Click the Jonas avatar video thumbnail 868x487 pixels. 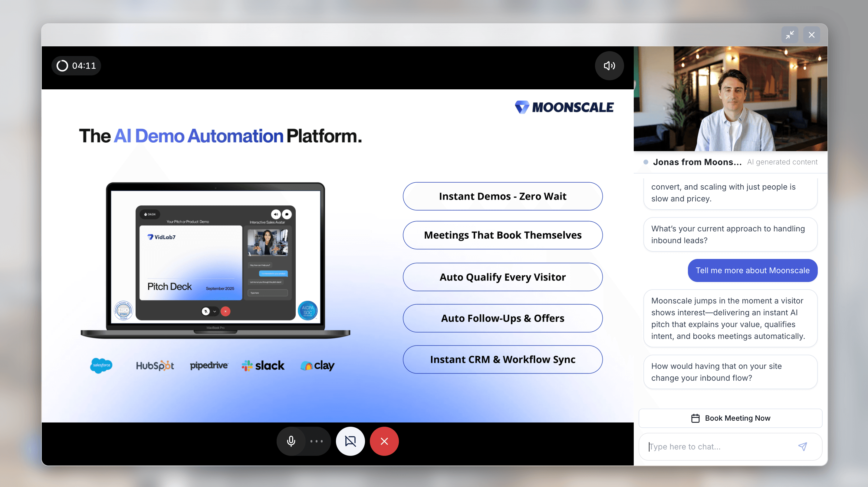tap(731, 99)
